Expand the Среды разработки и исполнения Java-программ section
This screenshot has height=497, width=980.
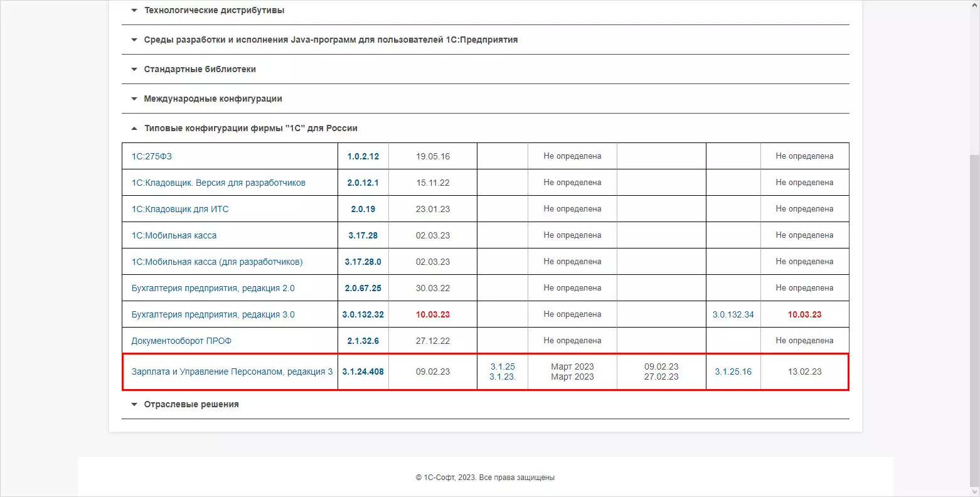(x=331, y=40)
